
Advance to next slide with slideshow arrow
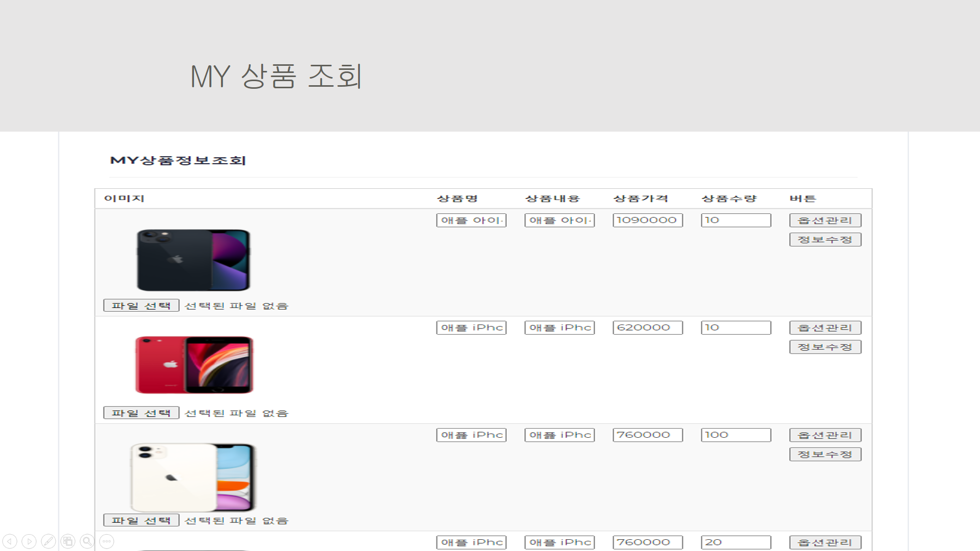pos(29,541)
